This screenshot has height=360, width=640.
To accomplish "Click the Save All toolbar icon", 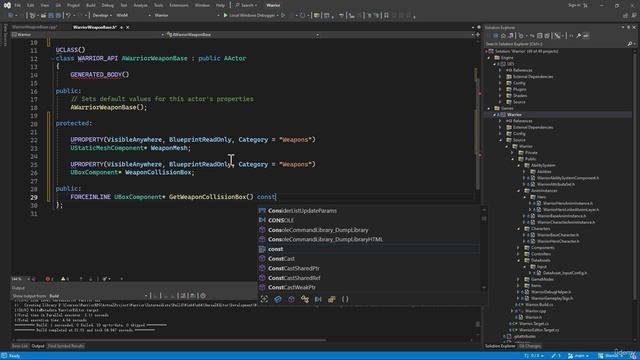I will 58,15.
